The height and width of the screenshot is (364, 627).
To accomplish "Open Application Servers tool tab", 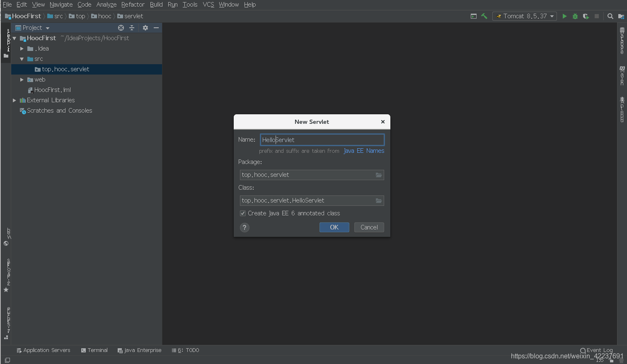I will click(x=44, y=350).
